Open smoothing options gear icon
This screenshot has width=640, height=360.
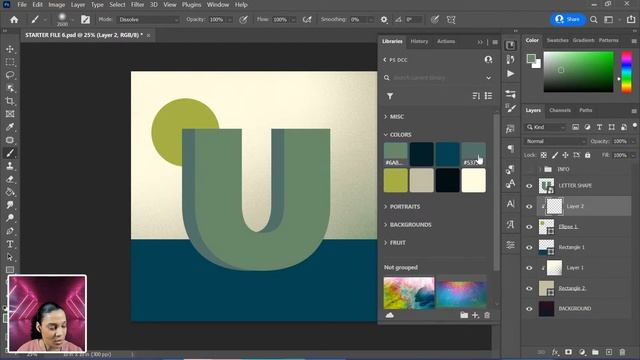click(x=384, y=20)
